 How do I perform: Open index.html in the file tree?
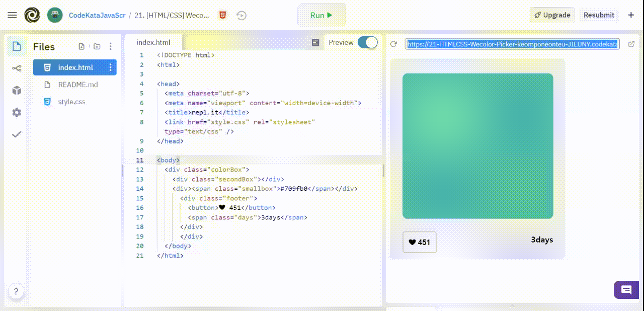click(75, 67)
